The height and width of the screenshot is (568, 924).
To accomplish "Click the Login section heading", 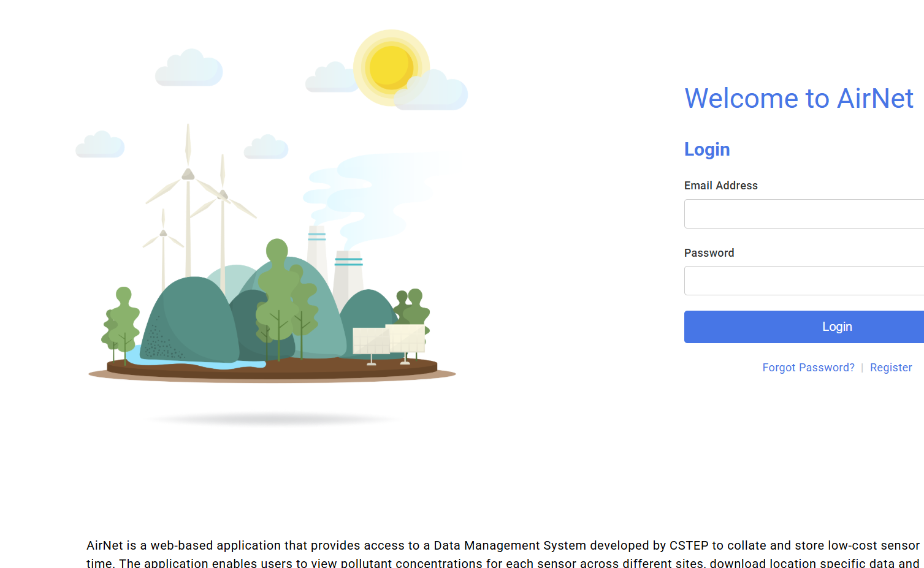I will [x=706, y=149].
